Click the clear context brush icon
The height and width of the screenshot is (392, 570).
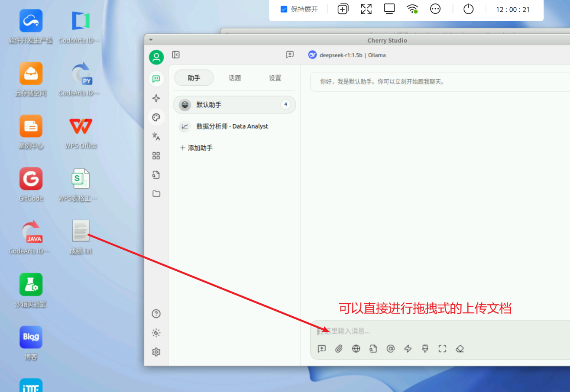point(425,349)
